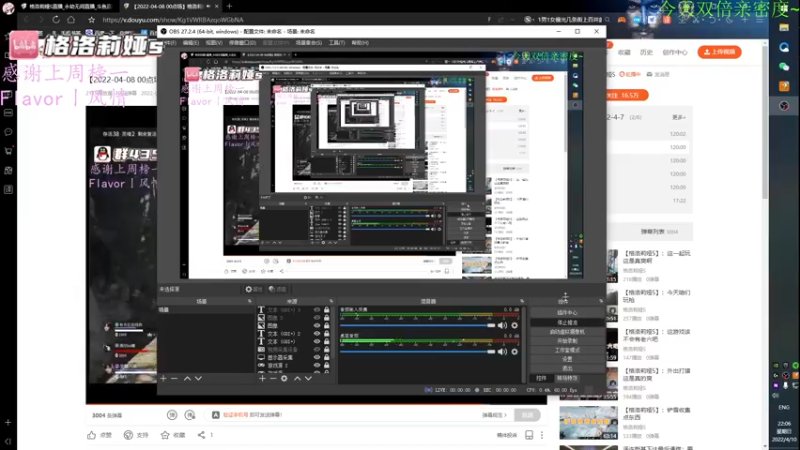Open the 编辑(E) menu in OBS
The width and height of the screenshot is (800, 450).
point(191,43)
